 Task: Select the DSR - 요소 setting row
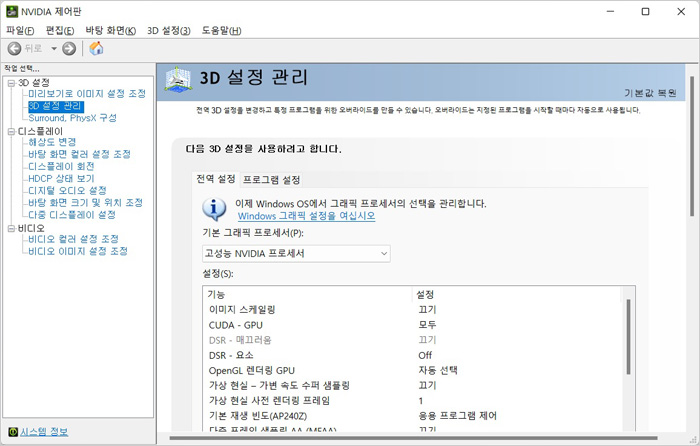pos(411,355)
